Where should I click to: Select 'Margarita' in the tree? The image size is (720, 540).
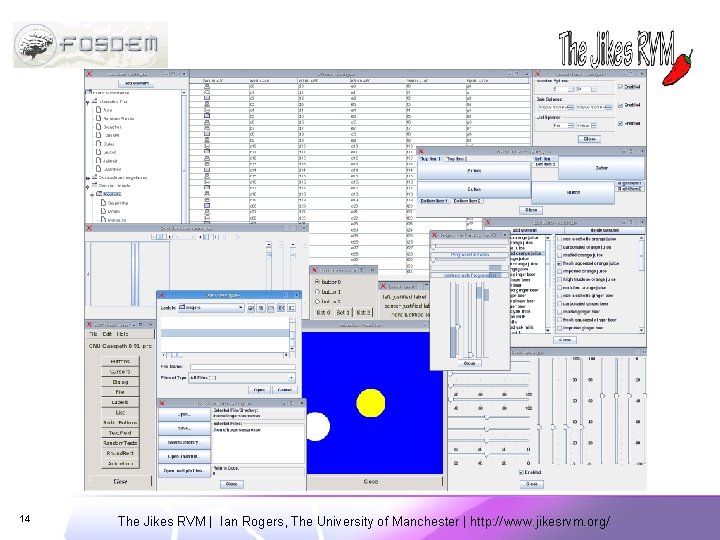(117, 220)
